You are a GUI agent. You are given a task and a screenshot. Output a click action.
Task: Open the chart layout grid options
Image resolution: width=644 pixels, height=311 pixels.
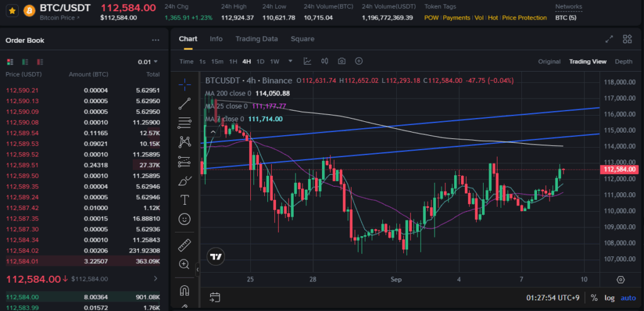click(627, 39)
